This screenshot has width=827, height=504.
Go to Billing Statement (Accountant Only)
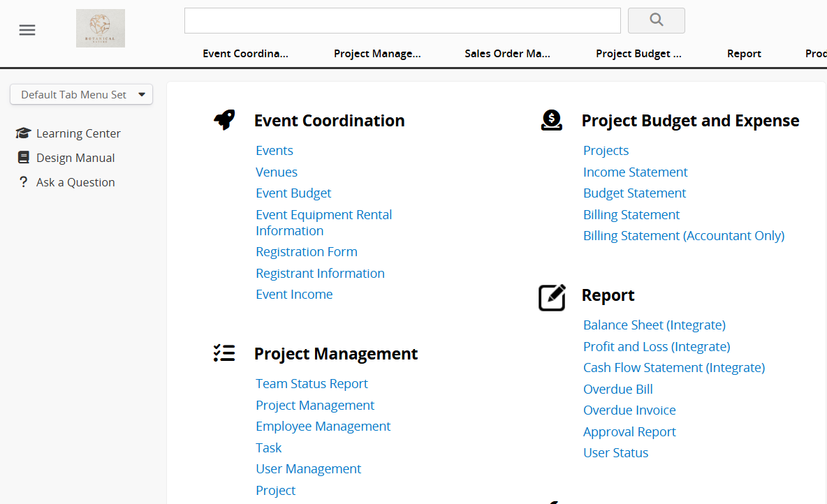point(684,235)
